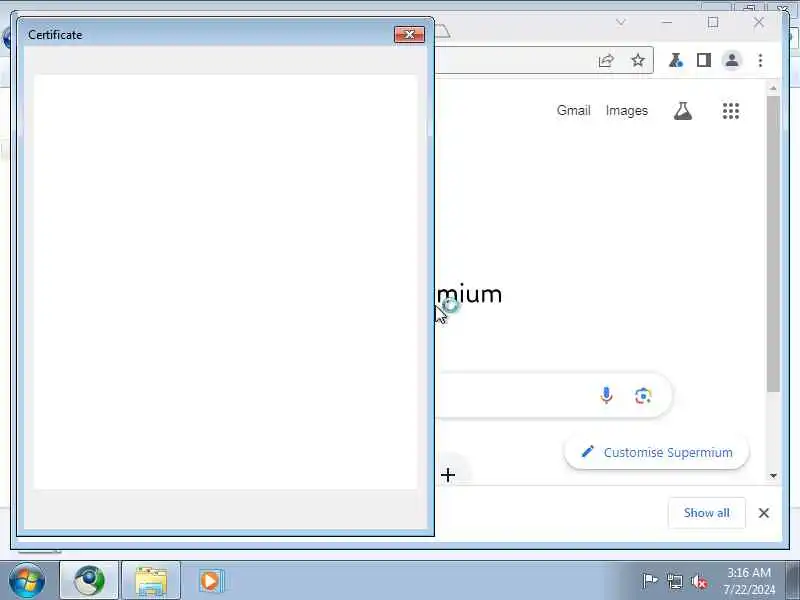Click the share page icon in address bar
The width and height of the screenshot is (800, 600).
click(x=606, y=61)
